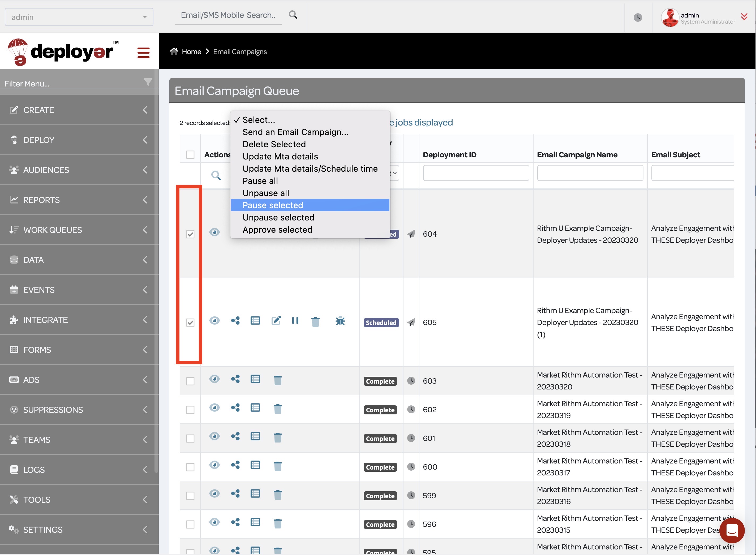Toggle the red hamburger menu icon

[144, 53]
